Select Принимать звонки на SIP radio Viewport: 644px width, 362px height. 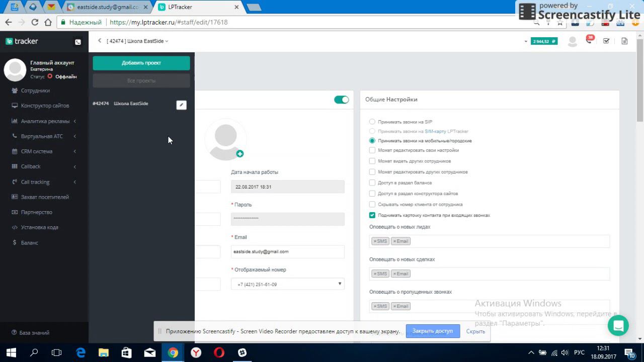coord(372,122)
